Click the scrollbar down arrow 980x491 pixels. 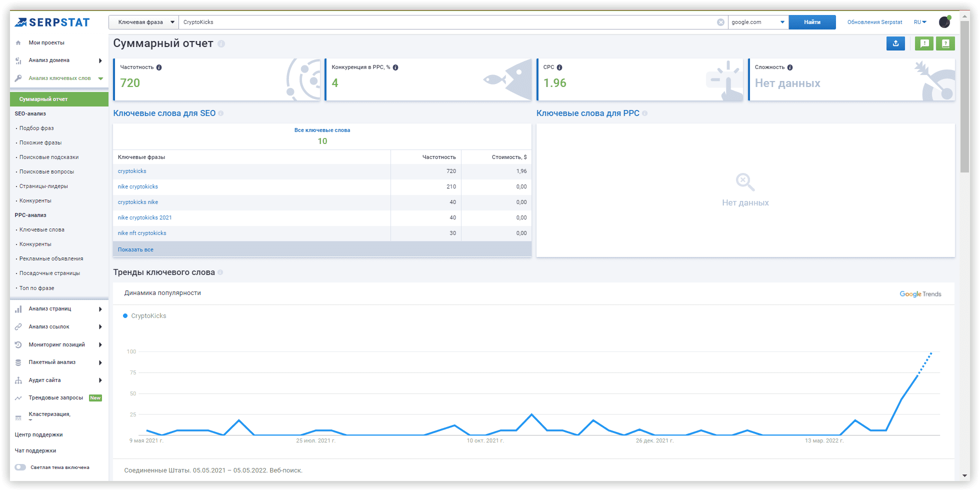coord(965,476)
